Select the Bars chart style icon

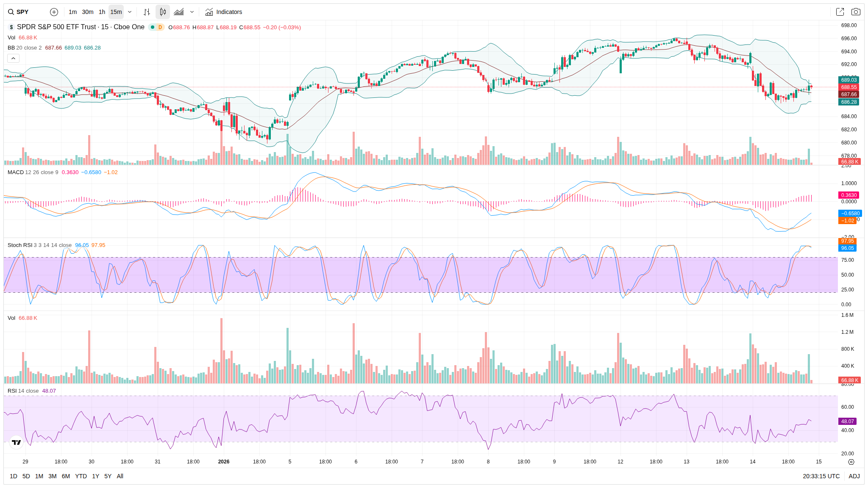(147, 12)
